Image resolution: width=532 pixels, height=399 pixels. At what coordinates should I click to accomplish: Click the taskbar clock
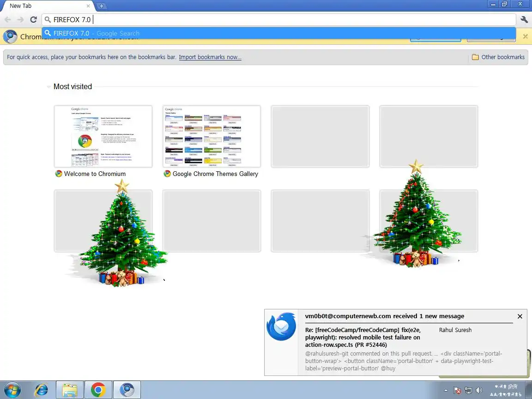506,390
